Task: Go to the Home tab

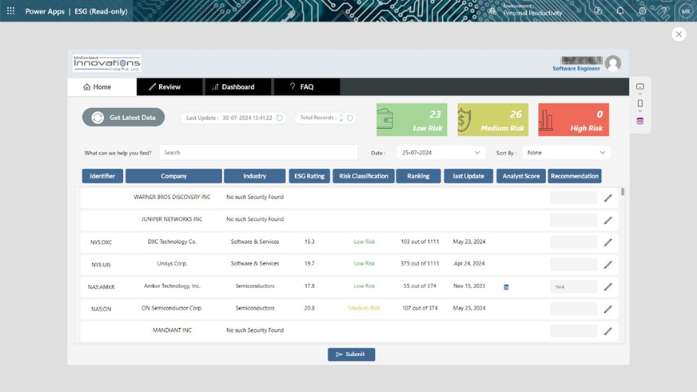Action: (x=102, y=87)
